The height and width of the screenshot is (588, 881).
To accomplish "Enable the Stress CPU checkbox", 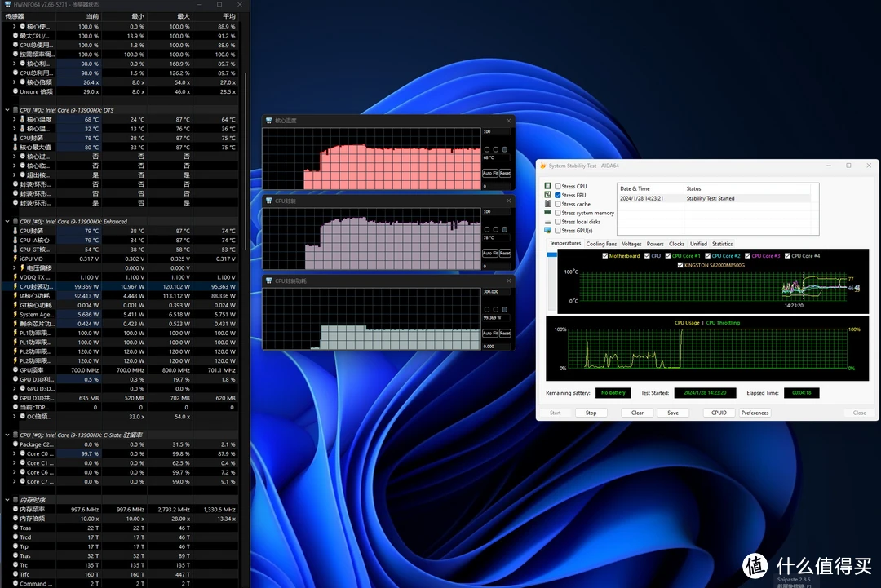I will [x=557, y=186].
